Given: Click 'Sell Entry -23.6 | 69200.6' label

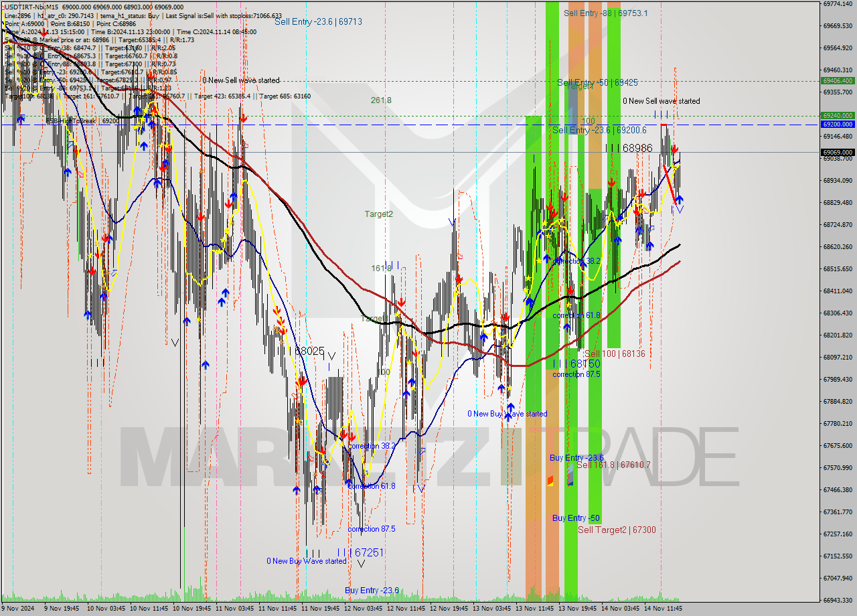Looking at the screenshot, I should (x=599, y=130).
